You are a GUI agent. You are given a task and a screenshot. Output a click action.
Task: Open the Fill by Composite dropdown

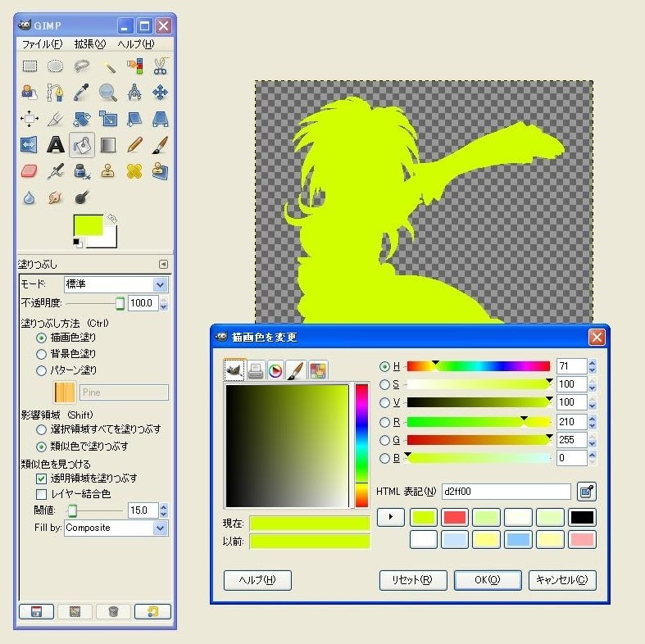pyautogui.click(x=116, y=528)
